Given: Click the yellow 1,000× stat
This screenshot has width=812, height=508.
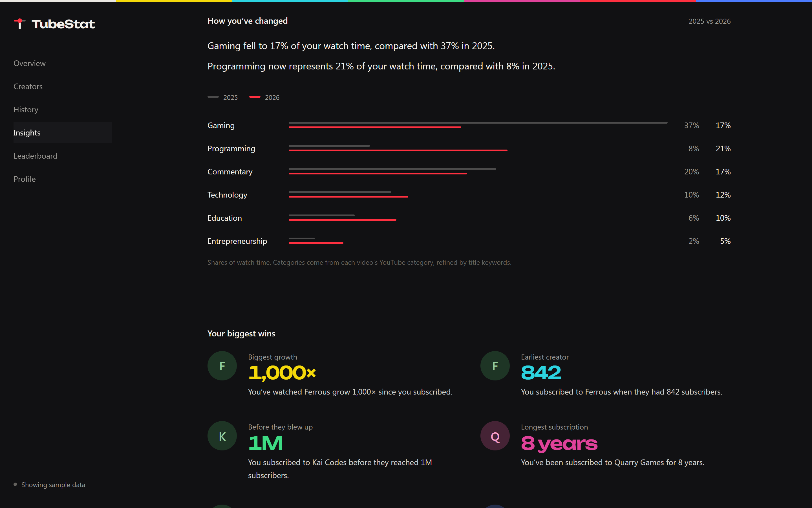Looking at the screenshot, I should coord(282,373).
